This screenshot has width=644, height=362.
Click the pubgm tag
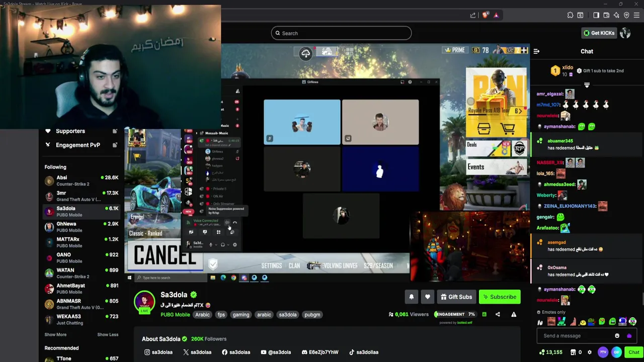pyautogui.click(x=312, y=315)
